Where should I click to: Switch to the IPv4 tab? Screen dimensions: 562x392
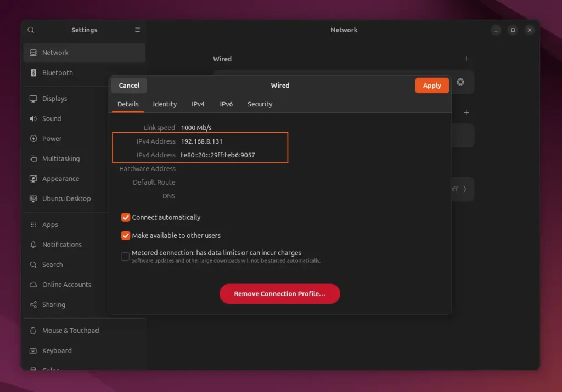[198, 104]
